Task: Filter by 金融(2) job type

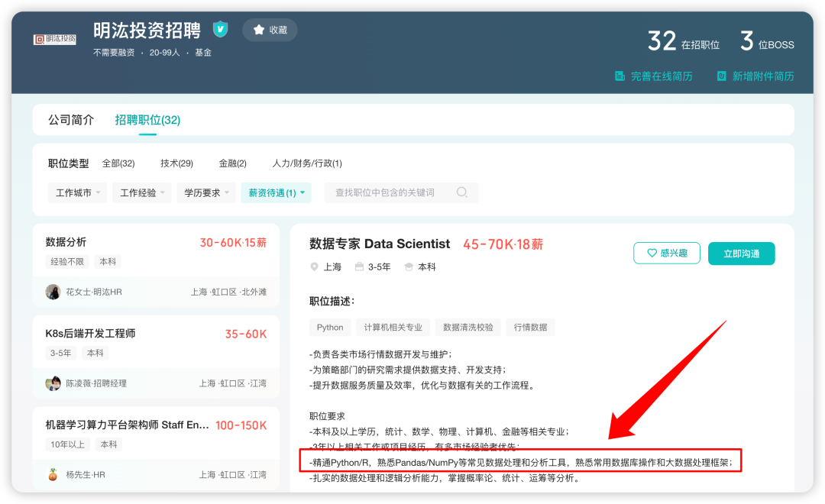Action: [x=232, y=163]
